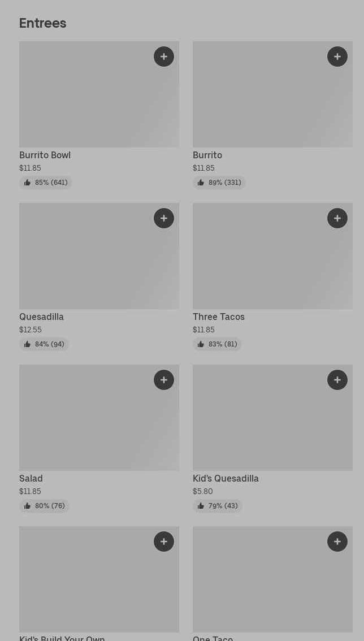Add One Taco with plus icon
This screenshot has height=641, width=364.
(337, 542)
